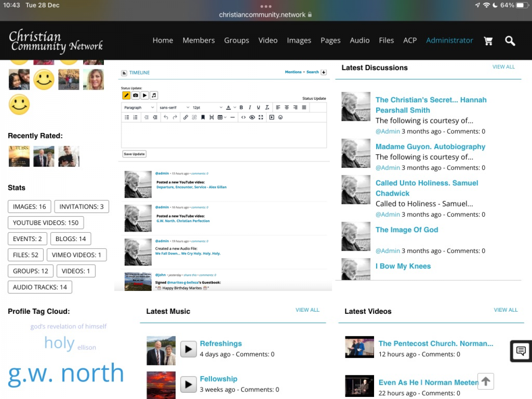Toggle the editor preview eye icon
Viewport: 532px width, 399px height.
coord(252,118)
